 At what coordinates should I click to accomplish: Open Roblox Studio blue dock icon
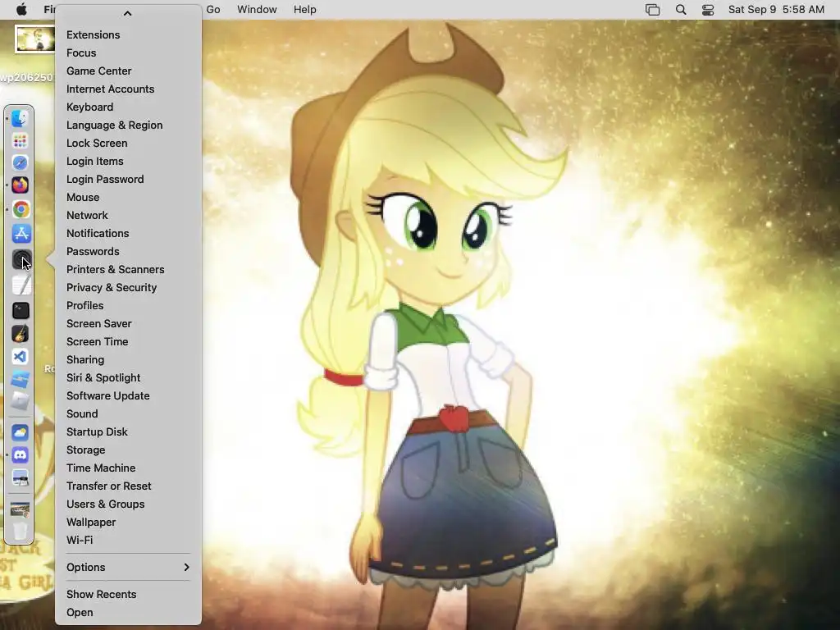click(x=20, y=379)
